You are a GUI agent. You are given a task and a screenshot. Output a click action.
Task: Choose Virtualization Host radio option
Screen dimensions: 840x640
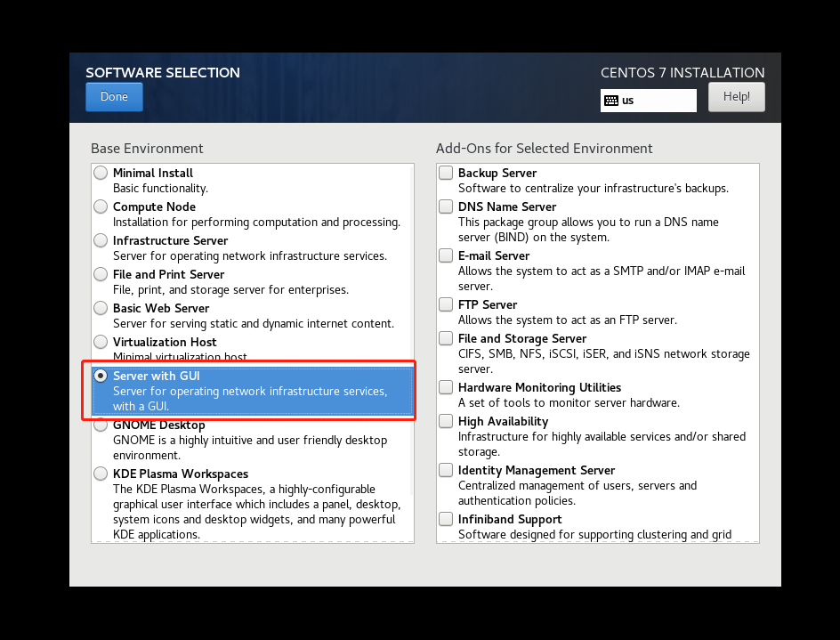(101, 342)
